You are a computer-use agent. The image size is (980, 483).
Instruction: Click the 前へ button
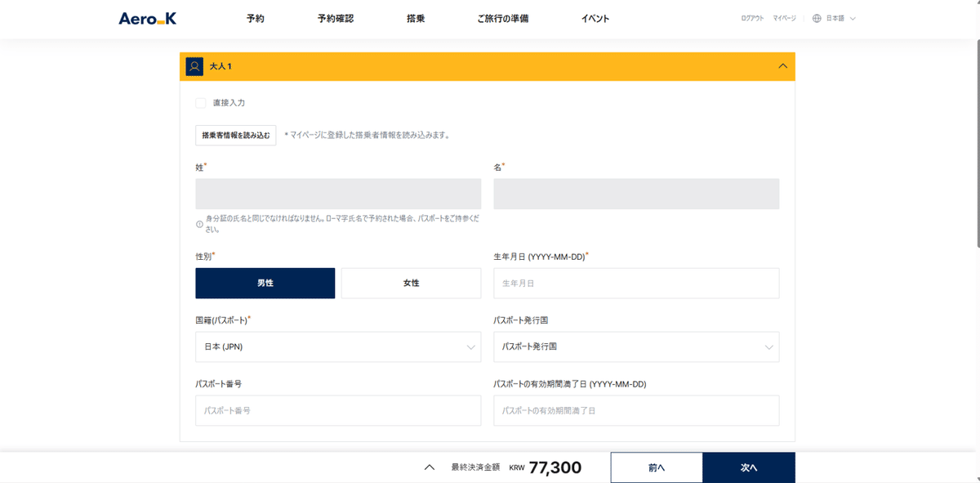[657, 467]
